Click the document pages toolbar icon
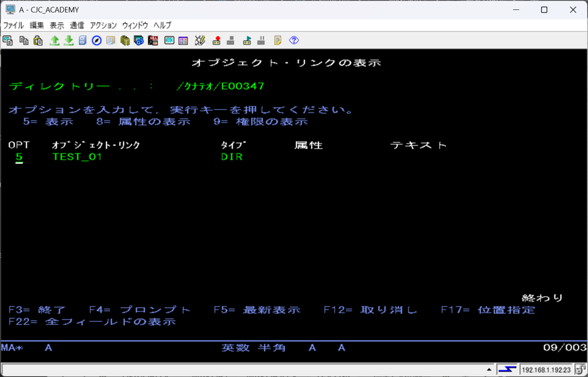 click(110, 41)
